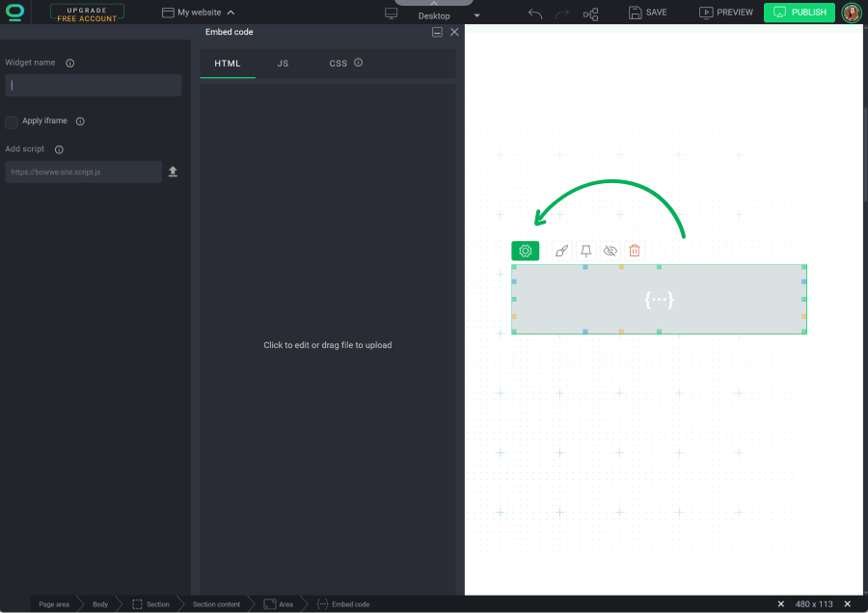868x613 pixels.
Task: Pin the embed code widget
Action: 586,251
